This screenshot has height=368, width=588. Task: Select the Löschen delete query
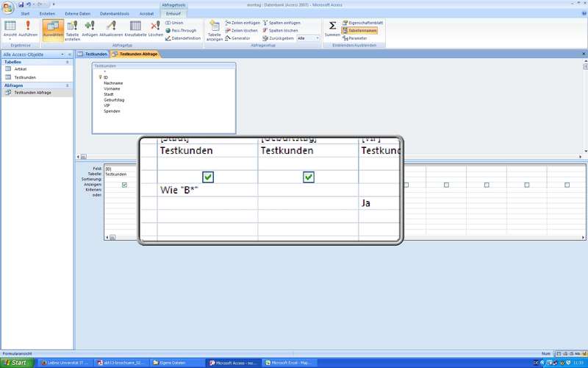pyautogui.click(x=156, y=29)
